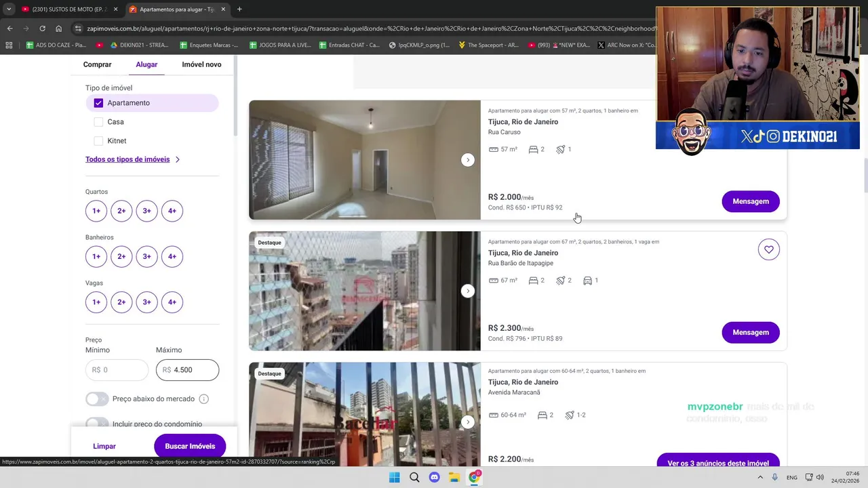Open Enquetes Marcas bookmark
The width and height of the screenshot is (868, 488).
pyautogui.click(x=209, y=45)
